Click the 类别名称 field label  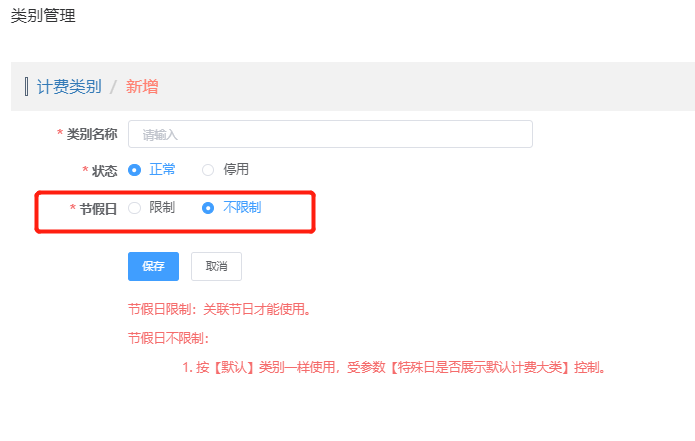click(92, 134)
